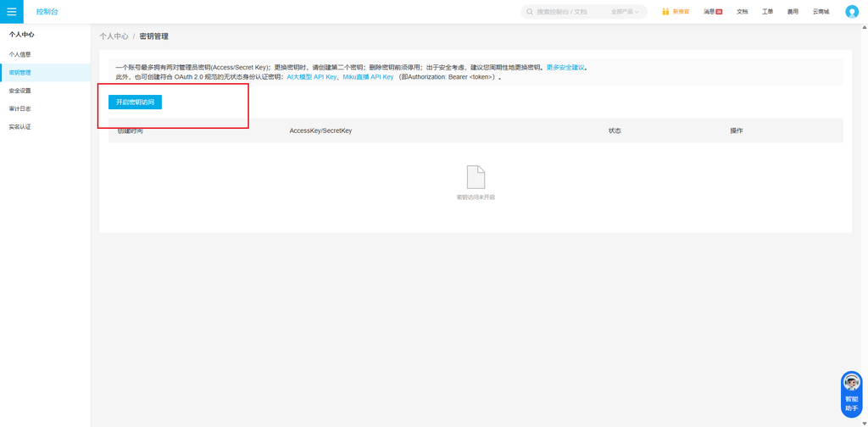Viewport: 868px width, 427px height.
Task: Click the 密钥访问未开启 empty-state text
Action: click(x=476, y=197)
